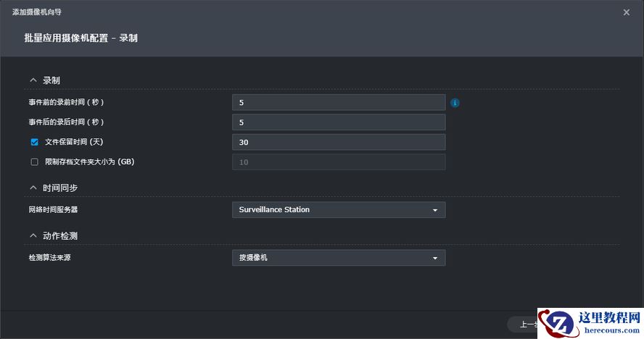Click the retention days field showing 30

pyautogui.click(x=339, y=143)
